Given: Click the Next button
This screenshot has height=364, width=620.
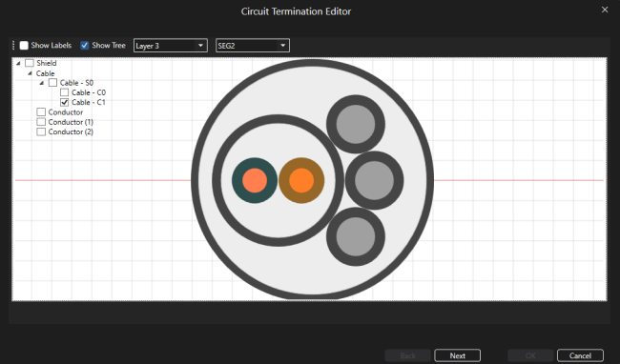Looking at the screenshot, I should (458, 355).
